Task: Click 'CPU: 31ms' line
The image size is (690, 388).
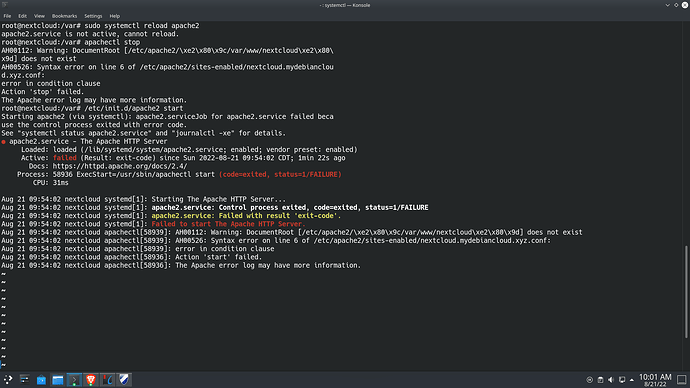Action: (51, 183)
